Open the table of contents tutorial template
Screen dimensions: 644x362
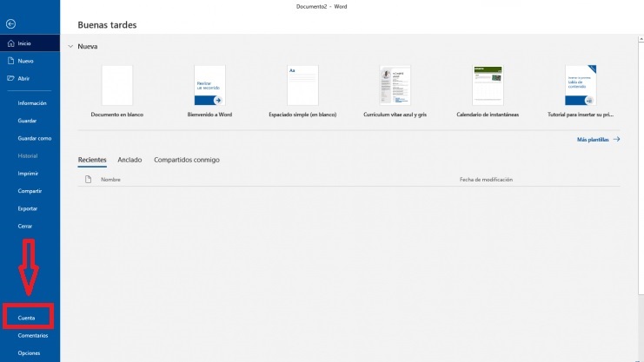pyautogui.click(x=581, y=85)
